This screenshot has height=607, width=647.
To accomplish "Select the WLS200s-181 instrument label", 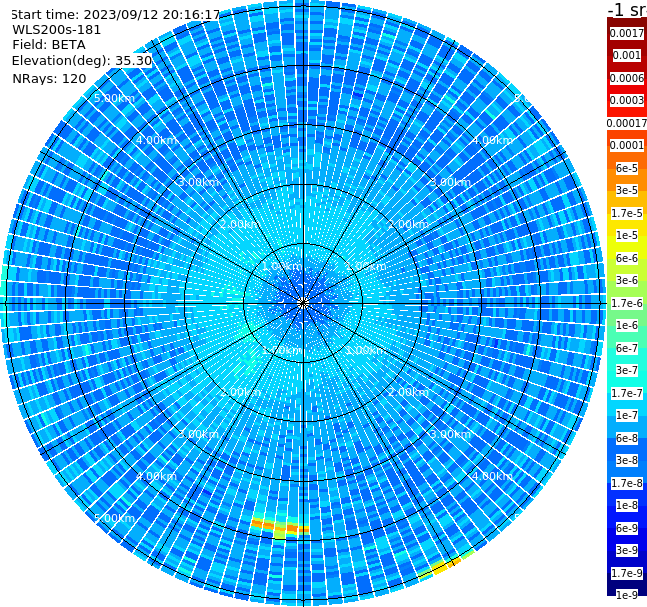I will 57,30.
